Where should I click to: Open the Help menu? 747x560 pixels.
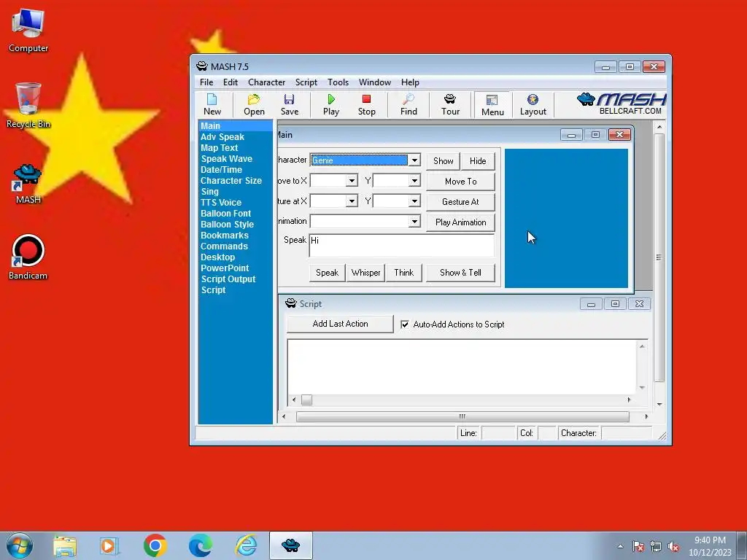[x=410, y=82]
